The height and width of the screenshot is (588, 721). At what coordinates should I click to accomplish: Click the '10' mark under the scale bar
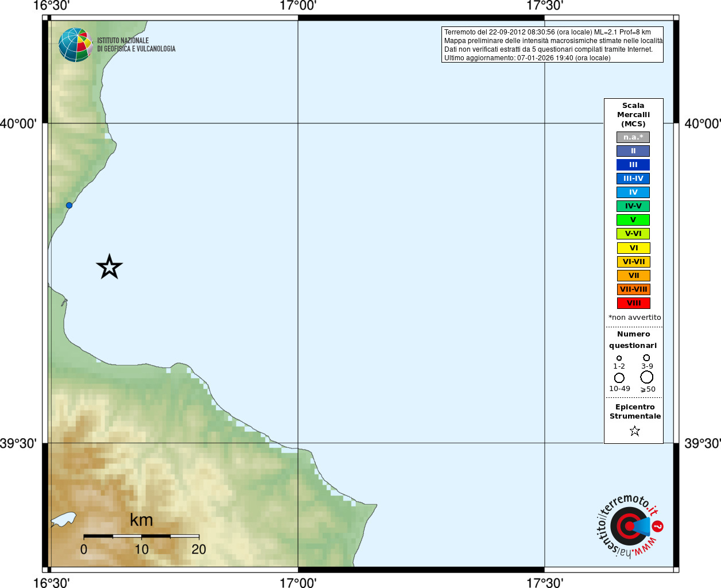click(141, 550)
